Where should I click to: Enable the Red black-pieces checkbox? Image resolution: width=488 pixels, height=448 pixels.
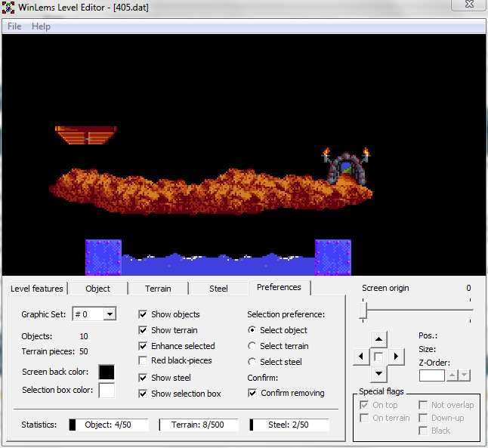tap(143, 360)
